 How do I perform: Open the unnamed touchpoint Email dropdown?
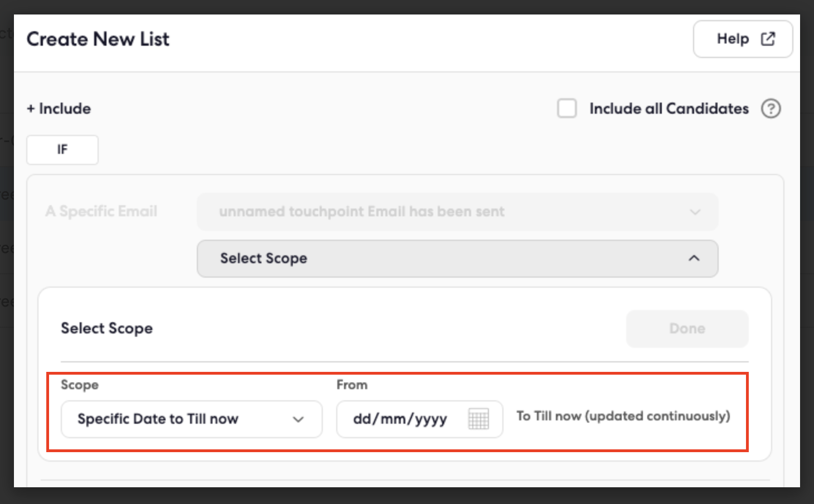457,212
